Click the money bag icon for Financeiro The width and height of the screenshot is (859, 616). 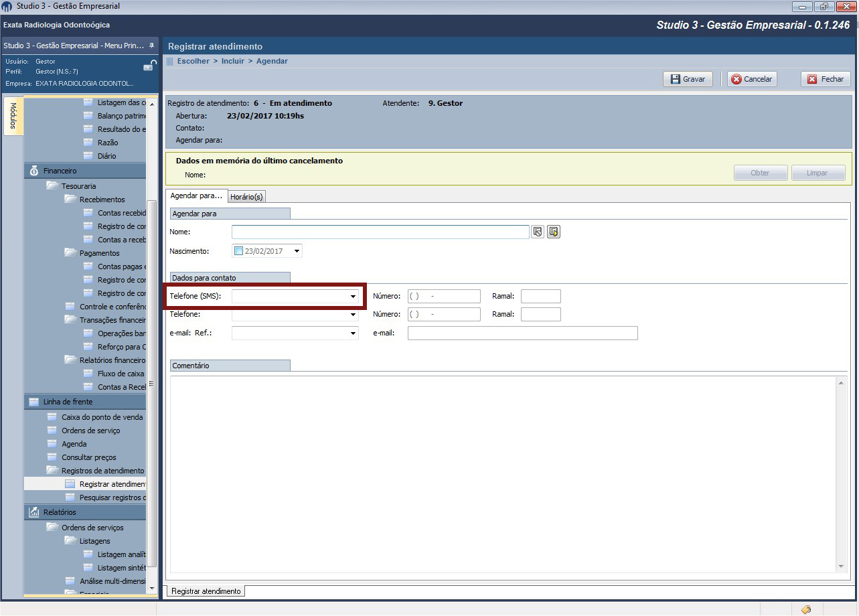pos(34,171)
